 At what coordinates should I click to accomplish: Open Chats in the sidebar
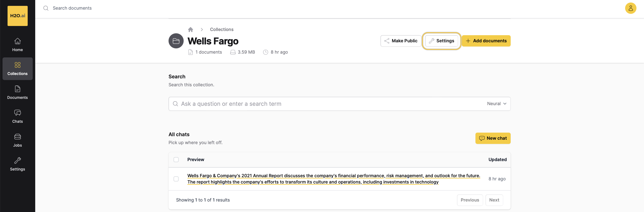17,116
